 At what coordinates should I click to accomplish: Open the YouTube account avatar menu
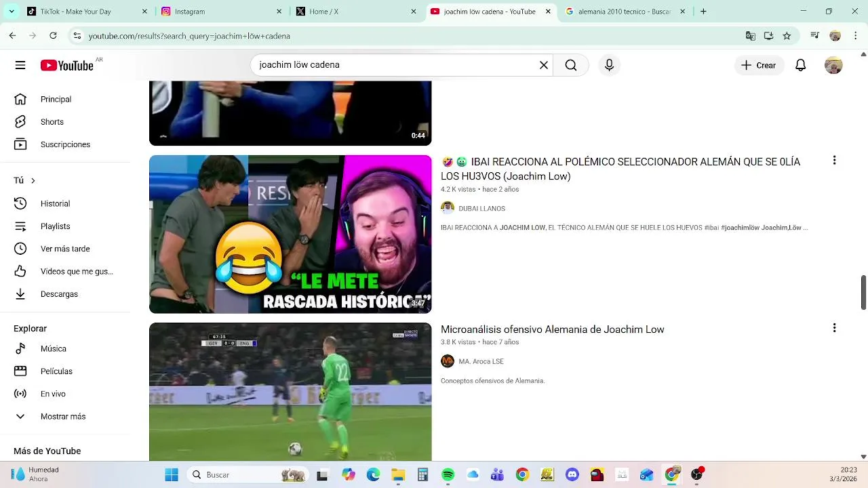click(833, 65)
